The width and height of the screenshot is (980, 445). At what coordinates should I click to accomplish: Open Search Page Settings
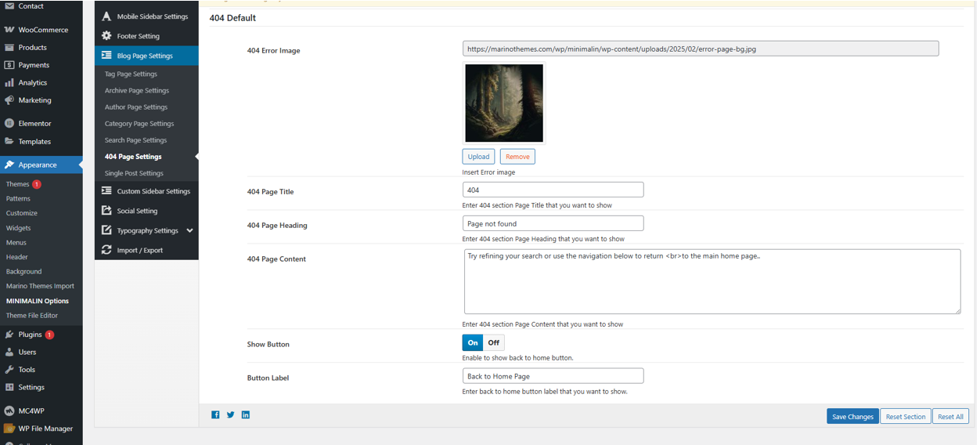pos(135,140)
